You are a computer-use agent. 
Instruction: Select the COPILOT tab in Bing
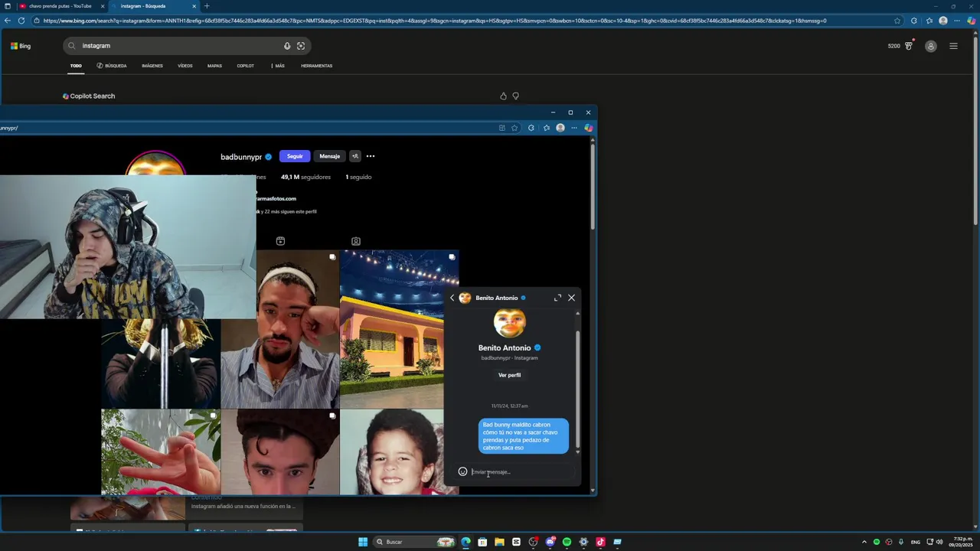pyautogui.click(x=245, y=66)
